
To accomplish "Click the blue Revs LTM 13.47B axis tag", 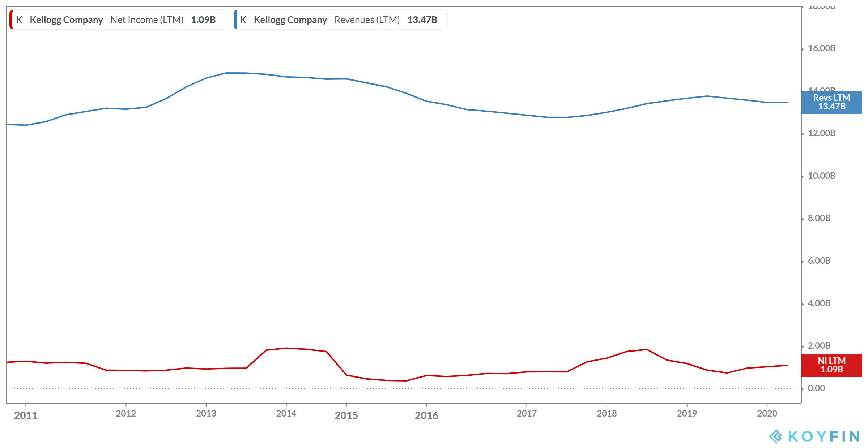I will (832, 102).
